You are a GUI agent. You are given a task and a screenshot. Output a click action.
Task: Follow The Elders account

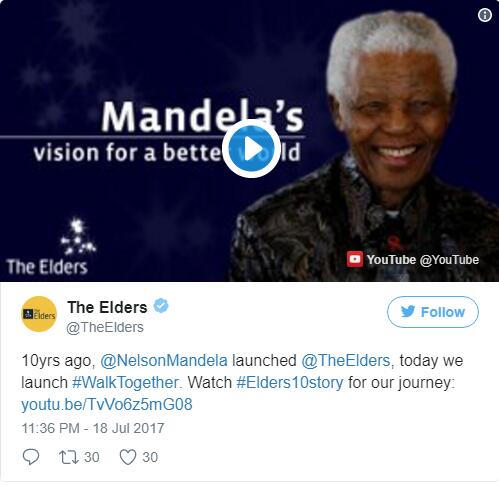[433, 312]
